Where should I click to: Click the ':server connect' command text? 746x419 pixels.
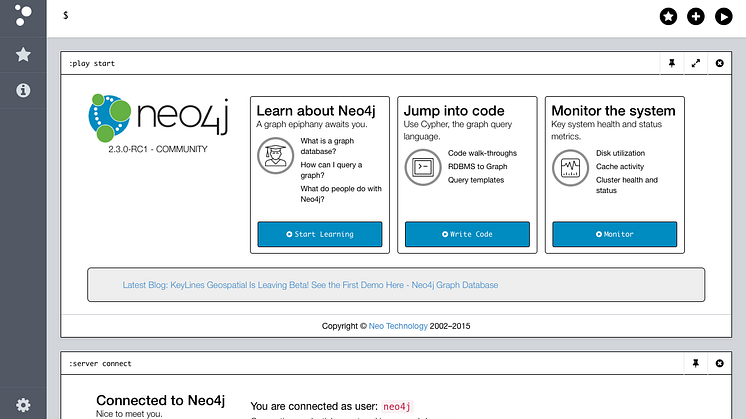tap(100, 363)
